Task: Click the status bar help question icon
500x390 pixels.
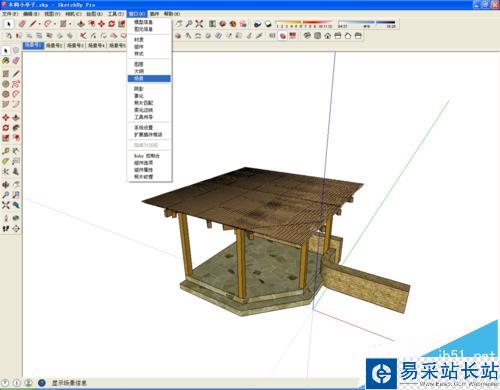Action: click(6, 383)
